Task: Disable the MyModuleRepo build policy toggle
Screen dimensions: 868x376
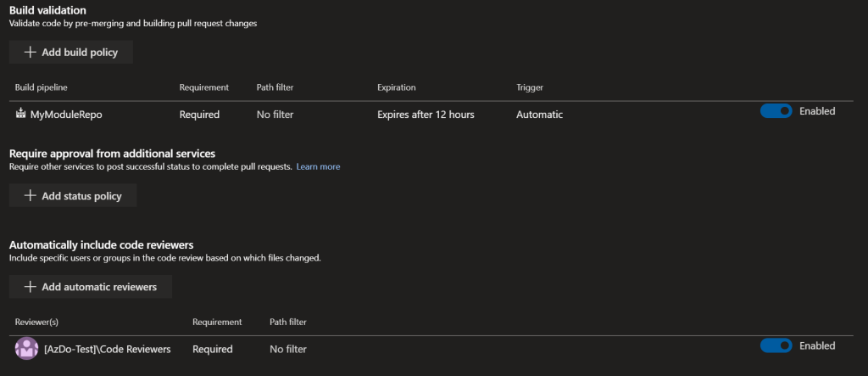Action: pyautogui.click(x=776, y=111)
